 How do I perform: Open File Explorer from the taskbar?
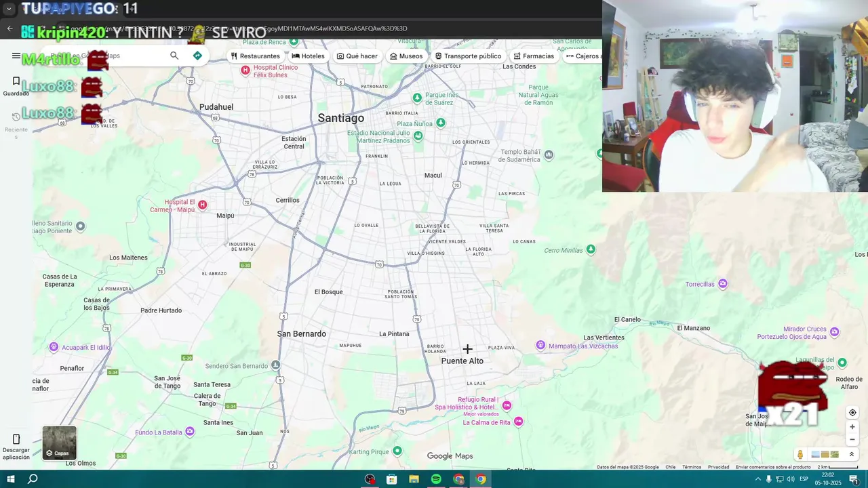(414, 479)
